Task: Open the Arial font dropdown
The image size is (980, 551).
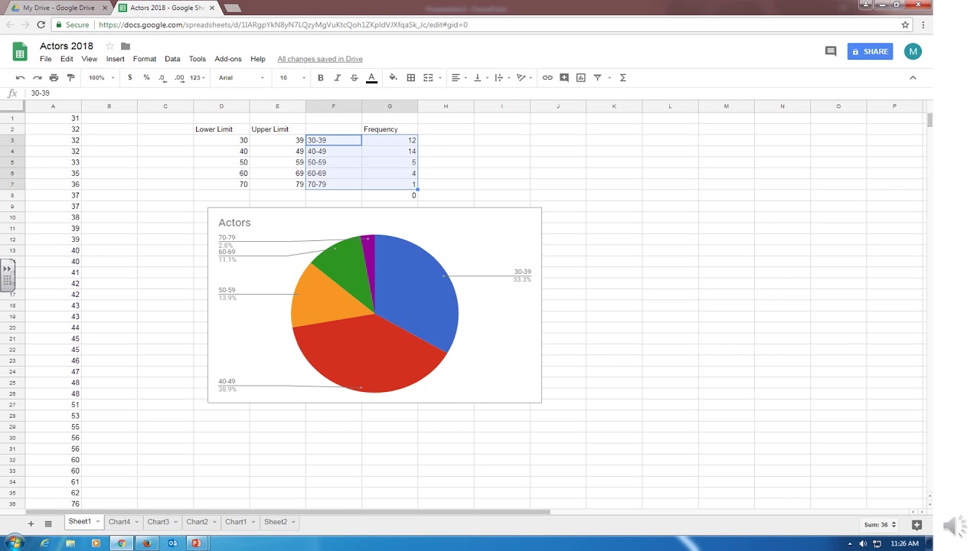Action: tap(241, 77)
